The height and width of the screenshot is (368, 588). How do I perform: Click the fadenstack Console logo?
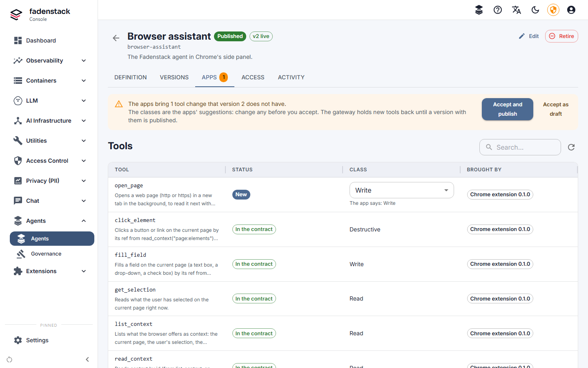40,14
